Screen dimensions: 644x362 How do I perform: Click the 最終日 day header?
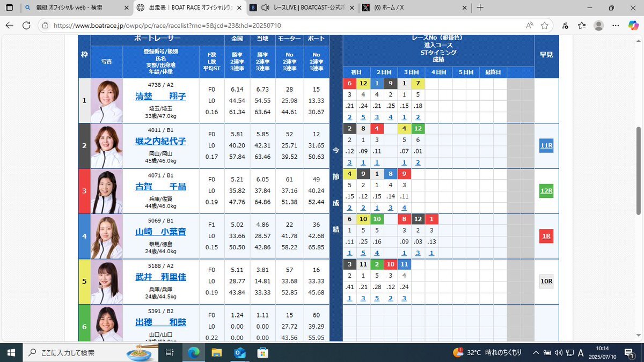pyautogui.click(x=493, y=72)
